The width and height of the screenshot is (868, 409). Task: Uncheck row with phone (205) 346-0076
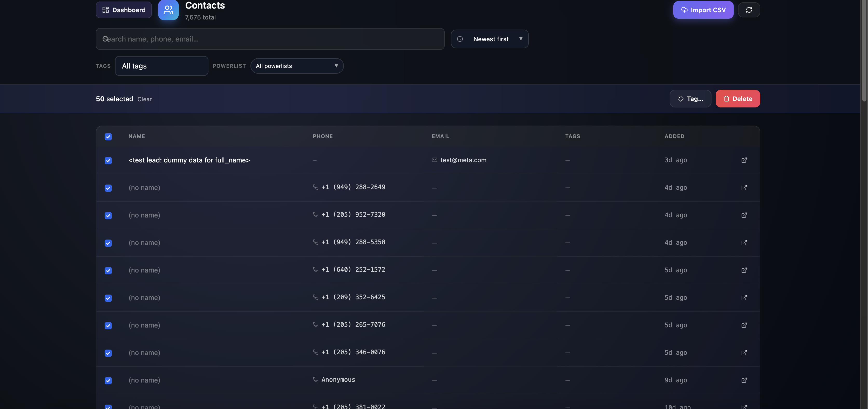[x=108, y=353]
